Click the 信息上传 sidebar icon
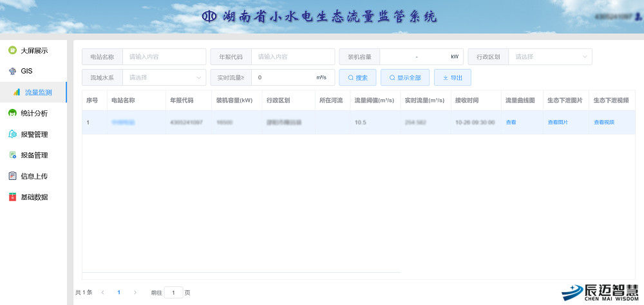 pyautogui.click(x=12, y=176)
